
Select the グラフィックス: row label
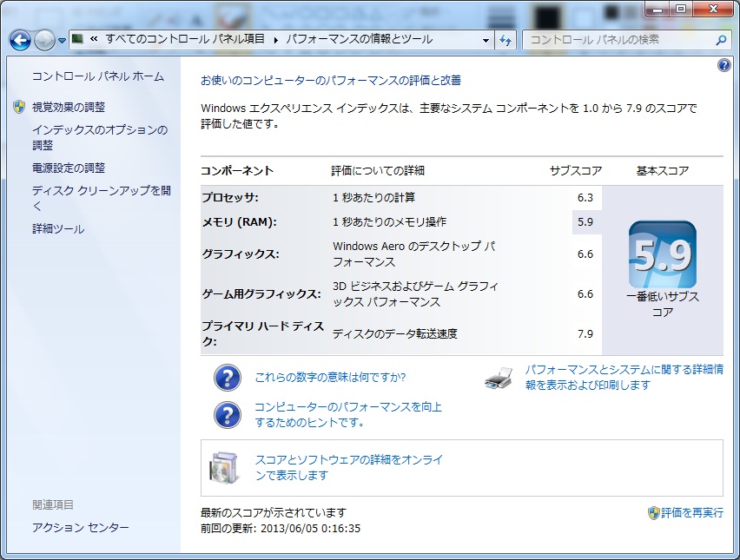tap(241, 254)
